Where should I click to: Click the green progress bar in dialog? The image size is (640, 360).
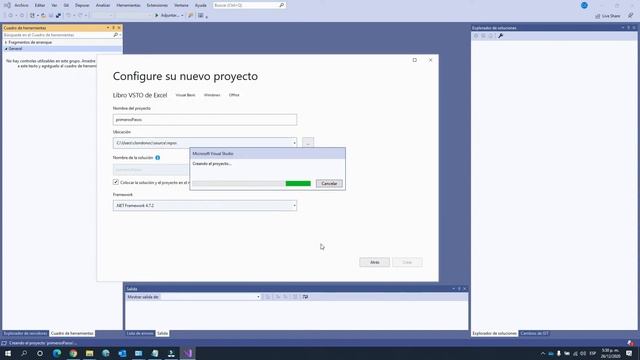(298, 184)
